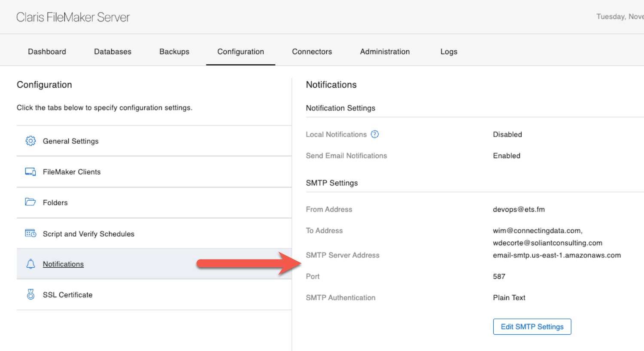Go to the Backups tab
Screen dimensions: 644x351
point(174,52)
